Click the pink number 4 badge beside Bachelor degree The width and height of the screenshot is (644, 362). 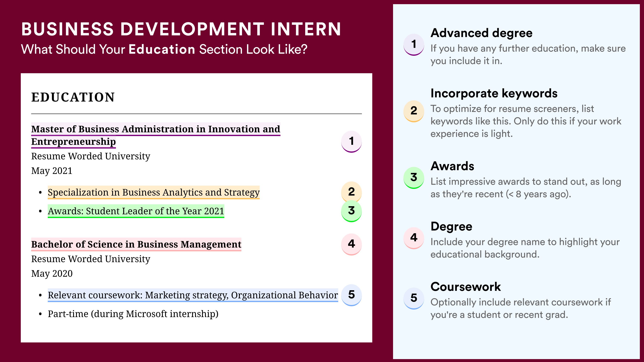coord(351,244)
